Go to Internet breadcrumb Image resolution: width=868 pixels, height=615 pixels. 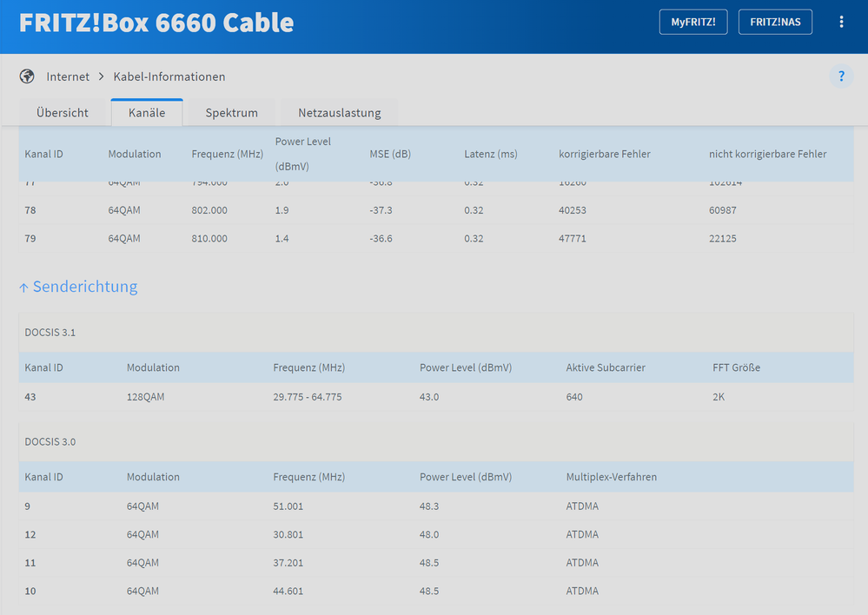click(68, 76)
